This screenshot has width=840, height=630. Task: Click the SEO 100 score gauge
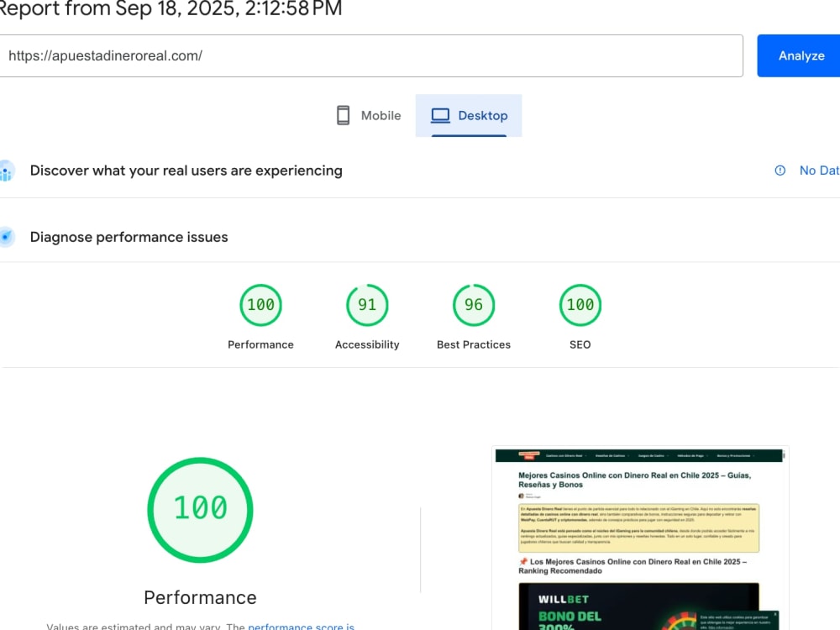[580, 305]
